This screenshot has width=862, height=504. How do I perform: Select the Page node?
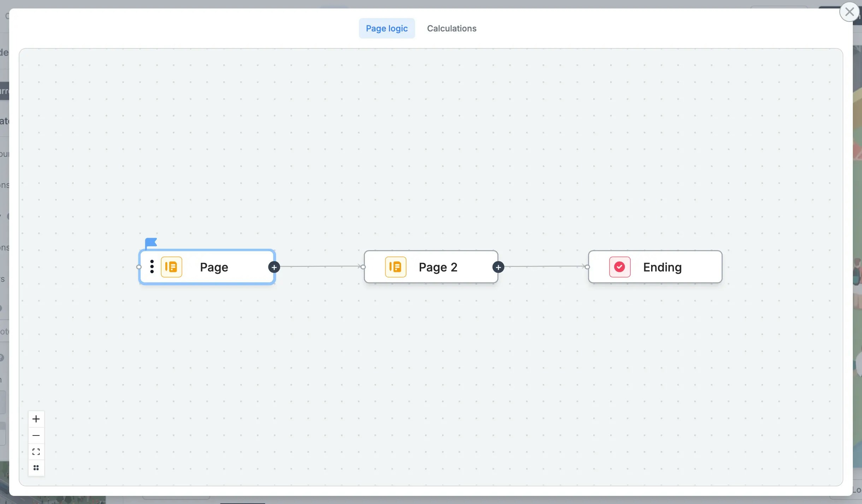(x=214, y=267)
